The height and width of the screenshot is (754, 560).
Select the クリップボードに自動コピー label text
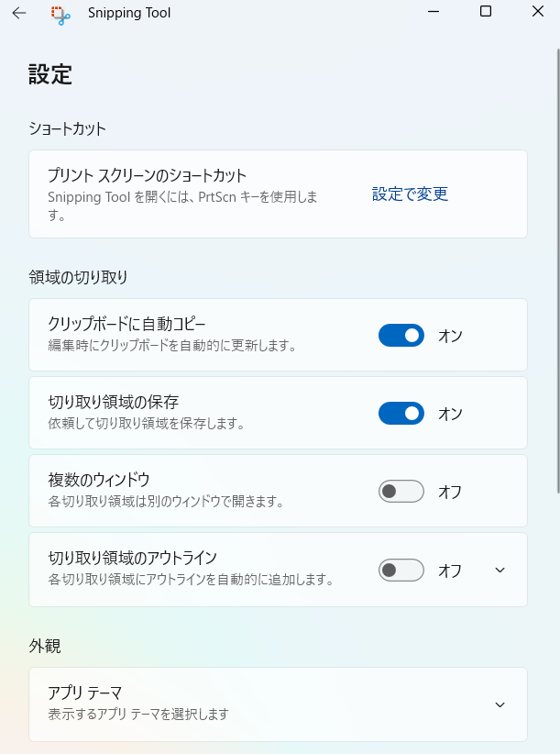tap(126, 323)
